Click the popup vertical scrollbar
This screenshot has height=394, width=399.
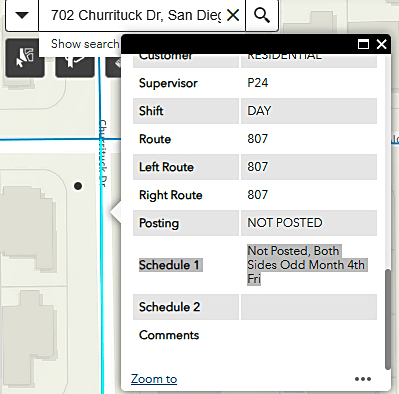coord(387,319)
